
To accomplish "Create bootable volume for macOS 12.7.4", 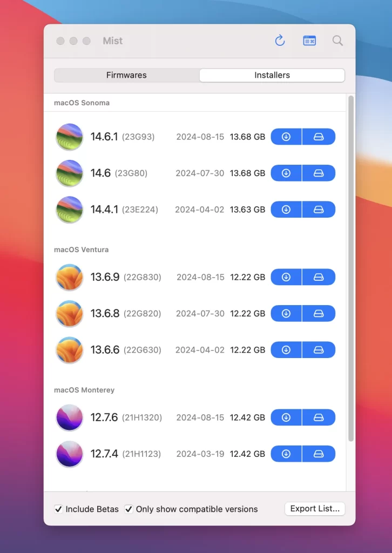I will [319, 454].
